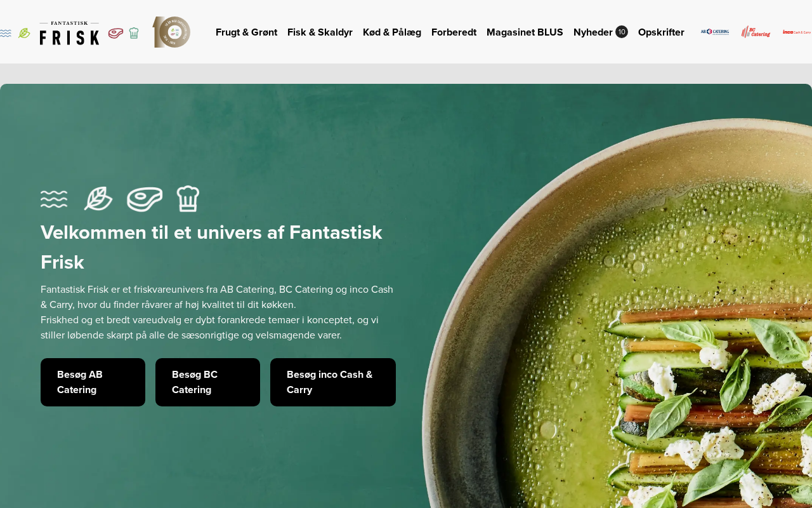Click the red steak icon in header
This screenshot has width=812, height=508.
(115, 33)
